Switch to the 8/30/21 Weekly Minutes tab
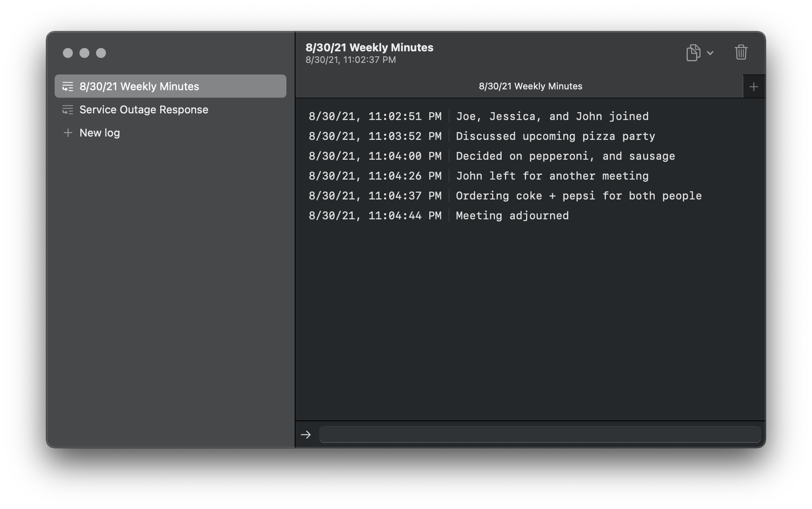Screen dimensions: 812x509 tap(530, 86)
